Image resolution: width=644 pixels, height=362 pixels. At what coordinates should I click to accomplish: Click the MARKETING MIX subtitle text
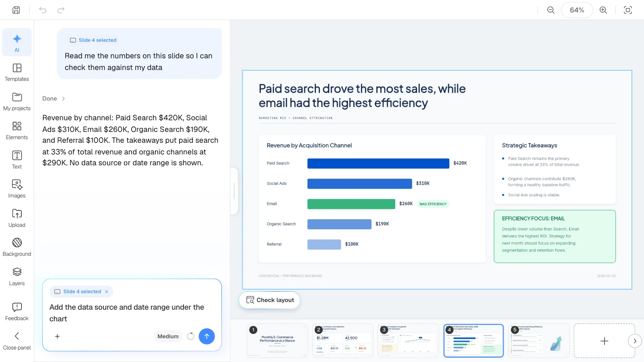pos(295,118)
